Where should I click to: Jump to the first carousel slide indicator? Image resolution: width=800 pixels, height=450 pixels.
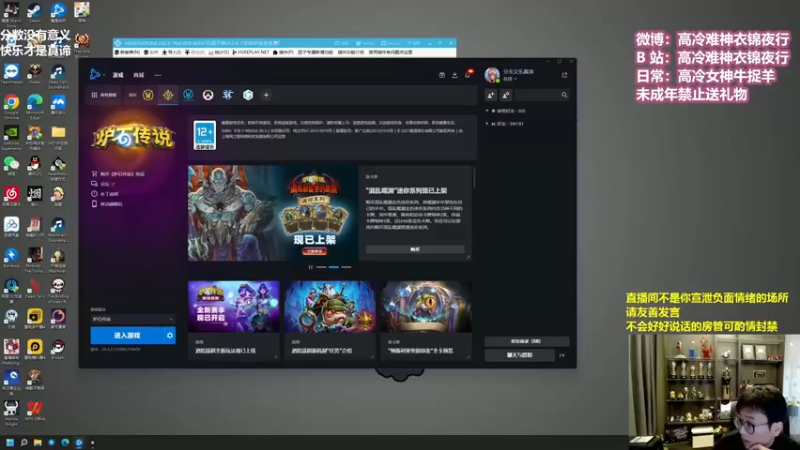(x=321, y=267)
